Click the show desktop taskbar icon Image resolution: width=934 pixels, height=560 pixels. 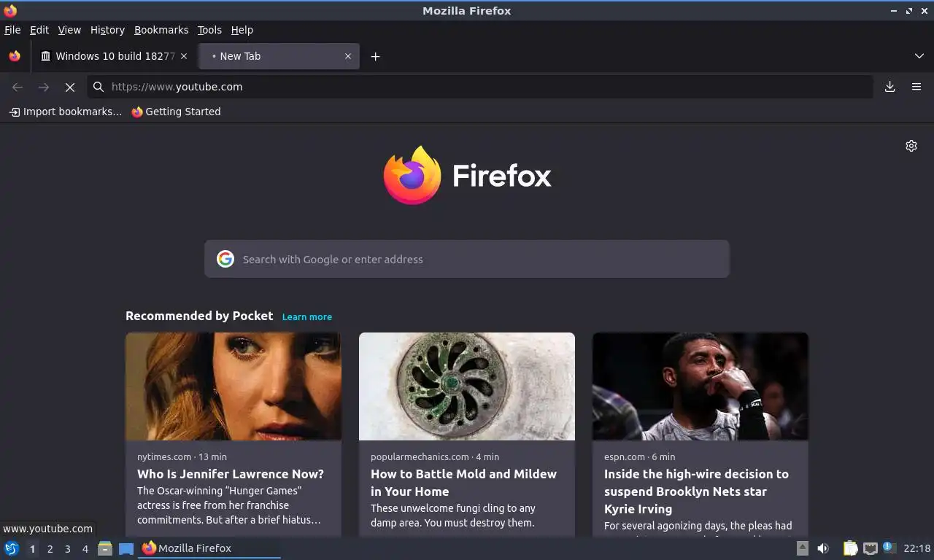(x=126, y=548)
